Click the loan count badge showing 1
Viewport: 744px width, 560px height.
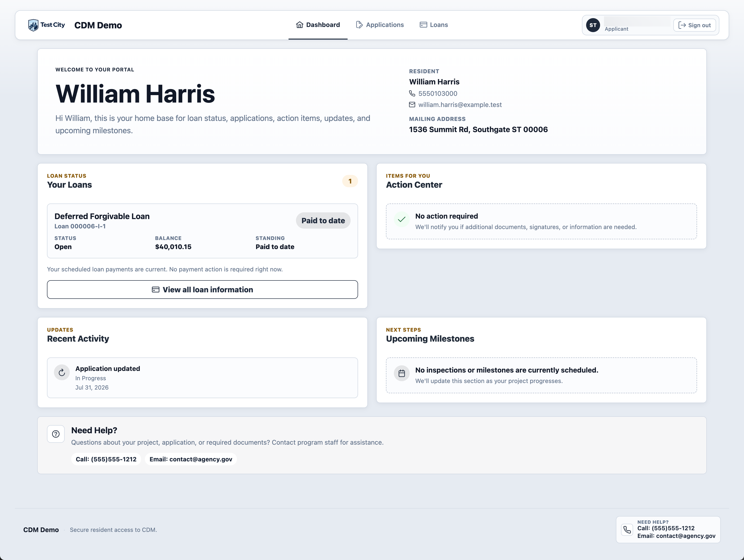[350, 181]
